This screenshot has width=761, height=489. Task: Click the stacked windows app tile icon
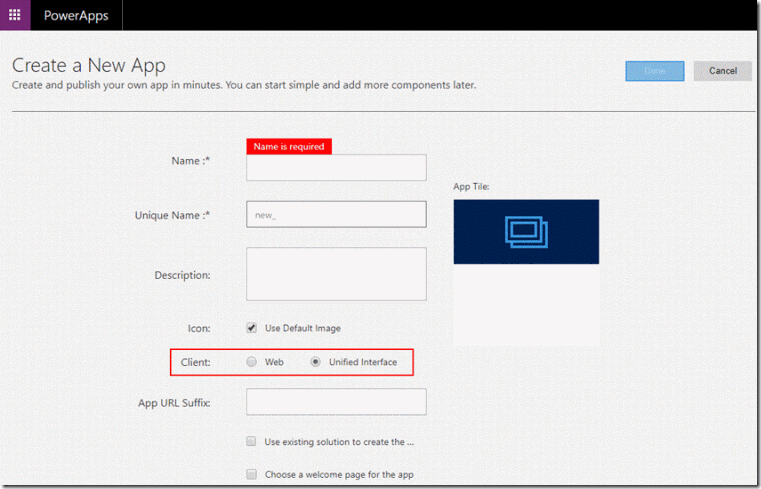[x=526, y=232]
